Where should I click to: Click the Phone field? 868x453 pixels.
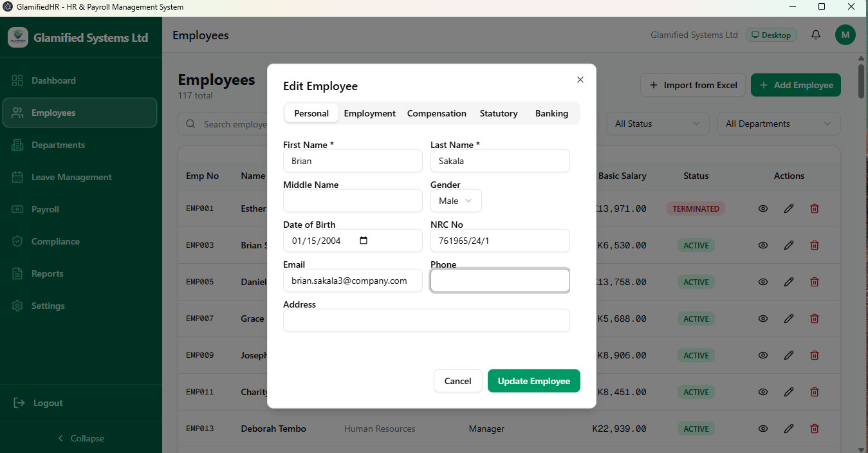[x=500, y=281]
